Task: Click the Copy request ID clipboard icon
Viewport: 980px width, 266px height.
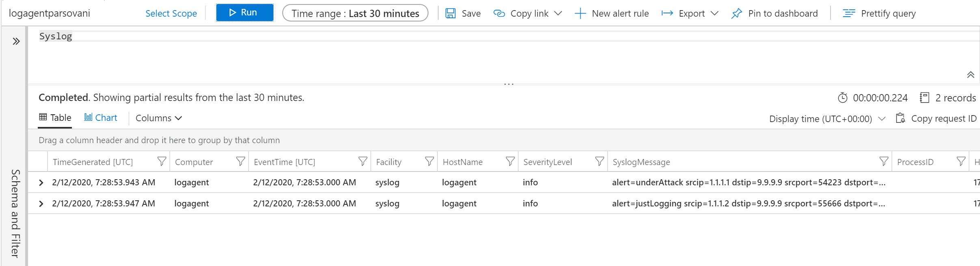Action: [x=900, y=118]
